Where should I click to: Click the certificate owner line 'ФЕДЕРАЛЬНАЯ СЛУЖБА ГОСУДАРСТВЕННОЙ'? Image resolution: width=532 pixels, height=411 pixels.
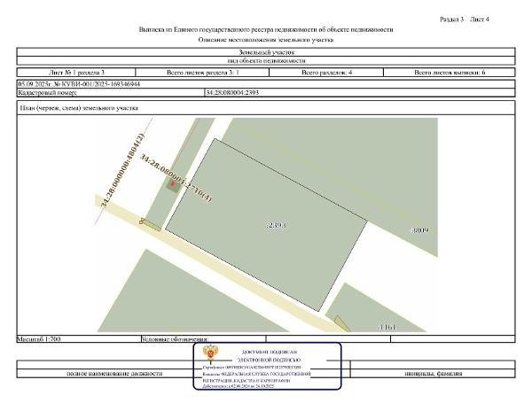click(x=256, y=374)
